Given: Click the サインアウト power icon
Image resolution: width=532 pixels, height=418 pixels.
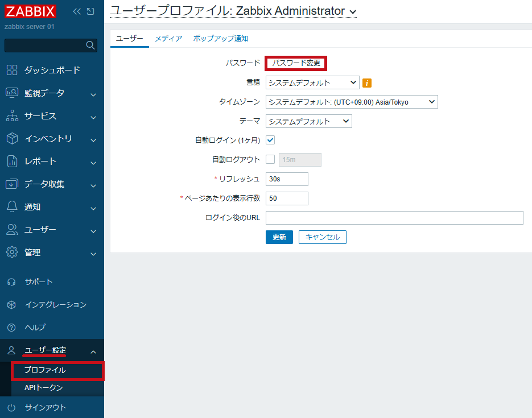Looking at the screenshot, I should point(11,408).
